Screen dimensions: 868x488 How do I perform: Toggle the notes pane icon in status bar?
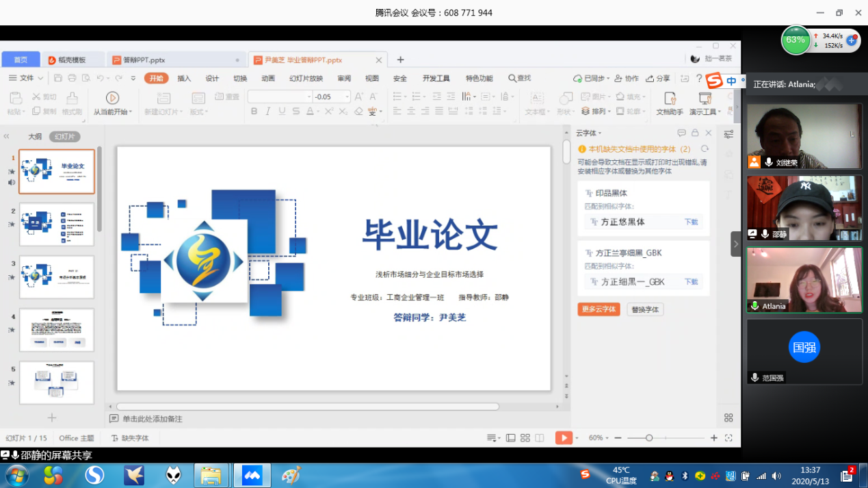pyautogui.click(x=491, y=438)
